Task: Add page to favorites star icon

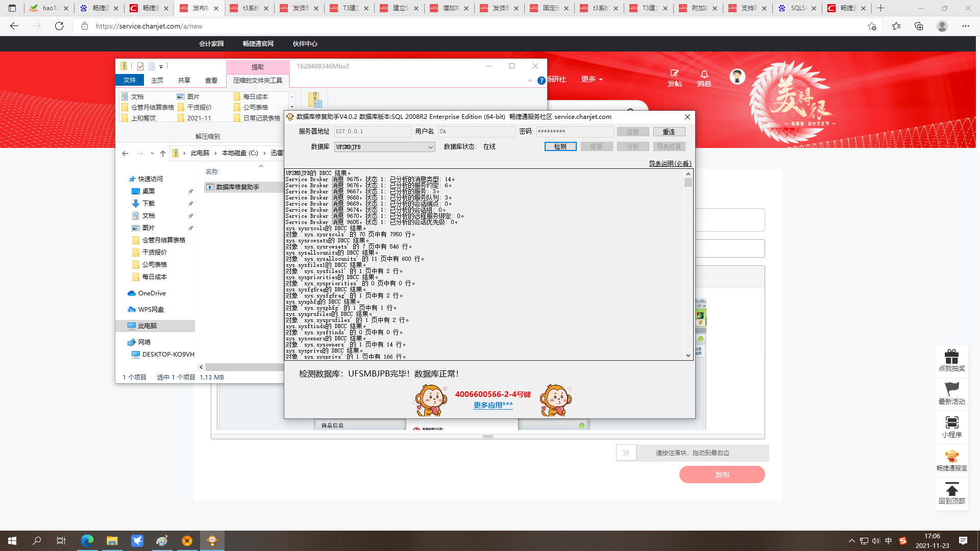Action: click(872, 26)
